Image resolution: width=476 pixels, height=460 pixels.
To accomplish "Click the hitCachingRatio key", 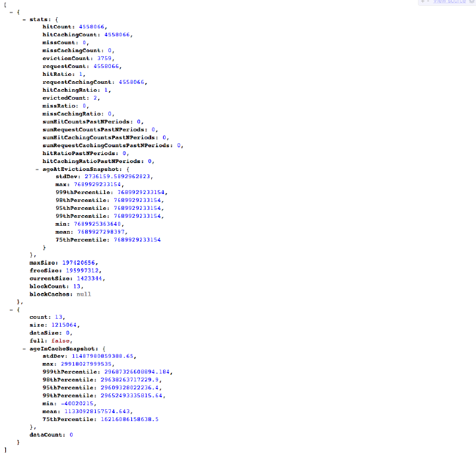I will (70, 90).
